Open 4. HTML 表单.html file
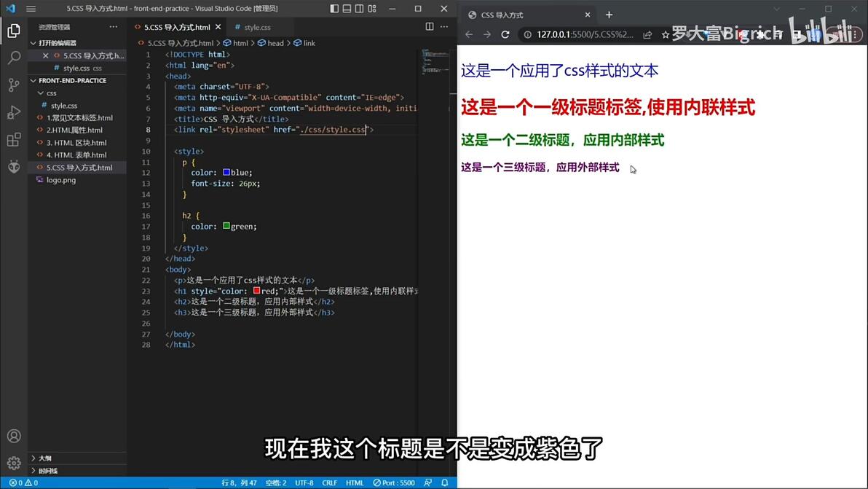The width and height of the screenshot is (868, 489). point(77,155)
